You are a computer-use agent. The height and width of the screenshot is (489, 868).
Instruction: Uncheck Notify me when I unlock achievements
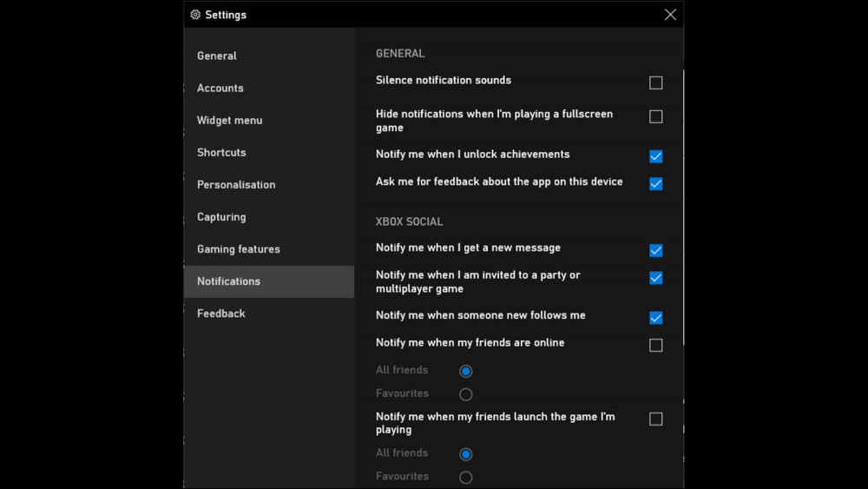coord(656,156)
